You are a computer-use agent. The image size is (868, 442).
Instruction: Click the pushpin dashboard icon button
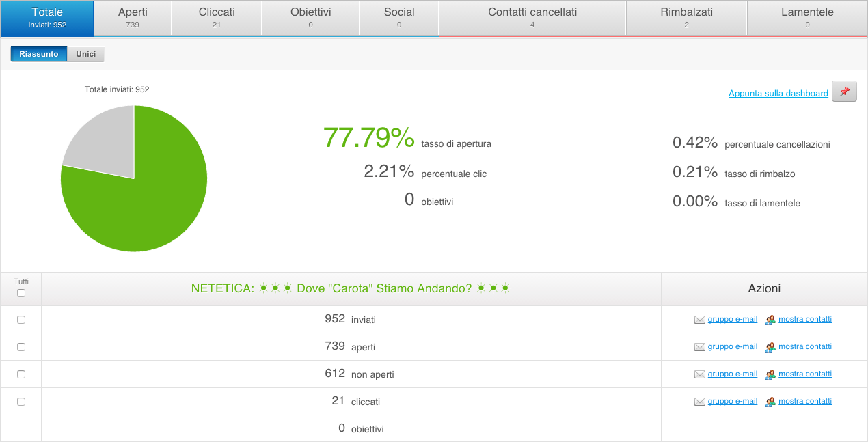pyautogui.click(x=844, y=92)
